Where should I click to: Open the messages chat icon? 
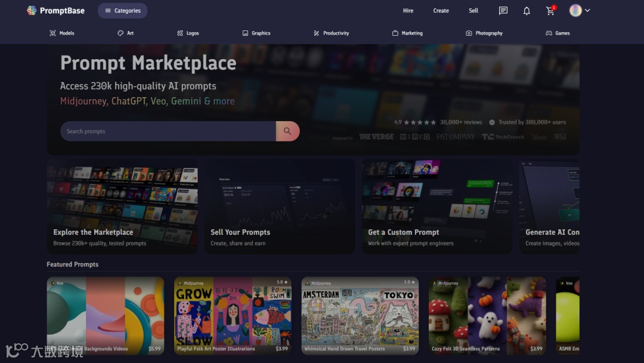[x=503, y=11]
